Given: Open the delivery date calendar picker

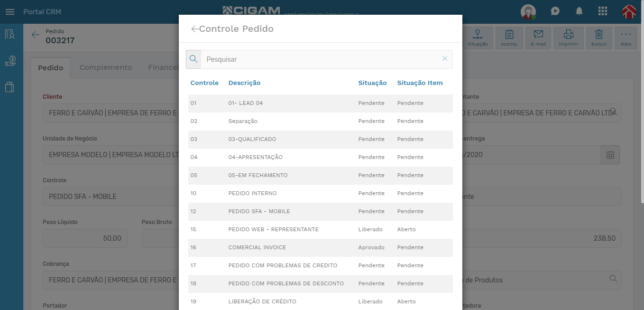Looking at the screenshot, I should 610,155.
